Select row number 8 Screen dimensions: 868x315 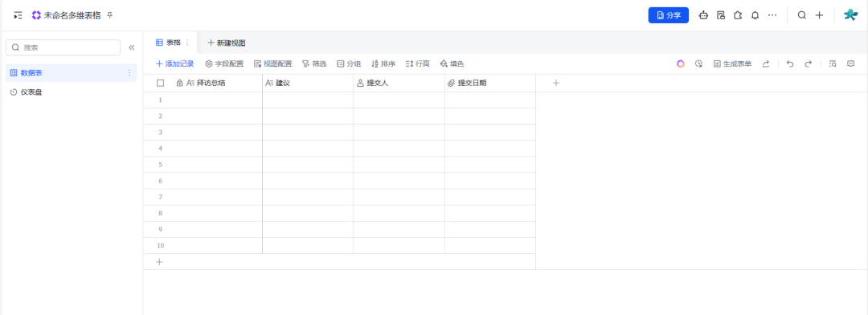coord(161,213)
